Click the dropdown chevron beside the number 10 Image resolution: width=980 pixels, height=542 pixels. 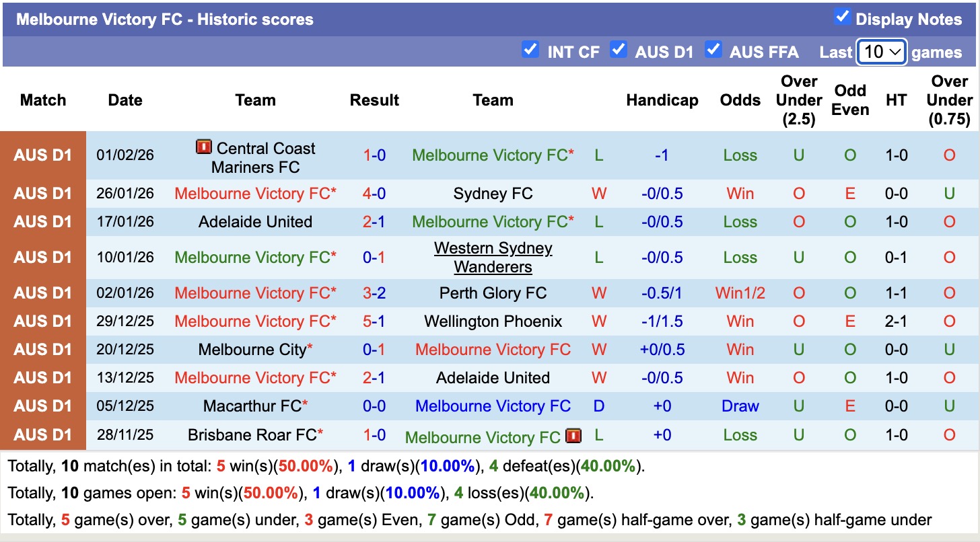click(895, 52)
